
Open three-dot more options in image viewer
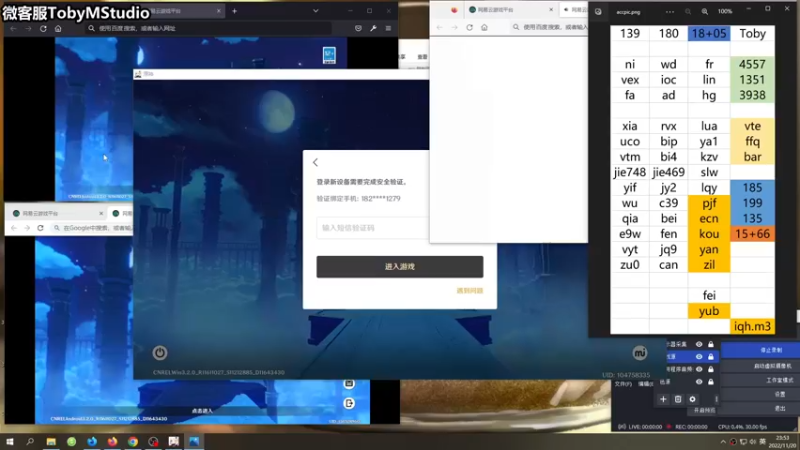pyautogui.click(x=670, y=11)
